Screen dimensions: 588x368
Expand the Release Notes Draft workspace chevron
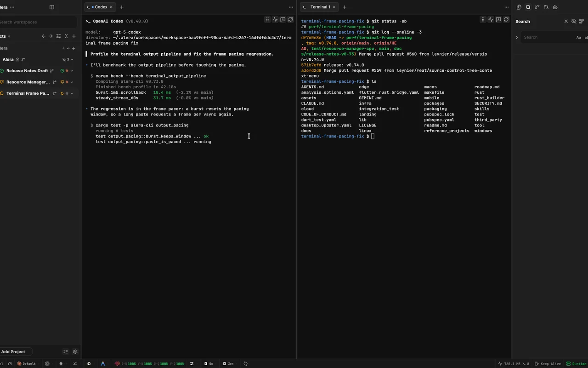(x=72, y=71)
